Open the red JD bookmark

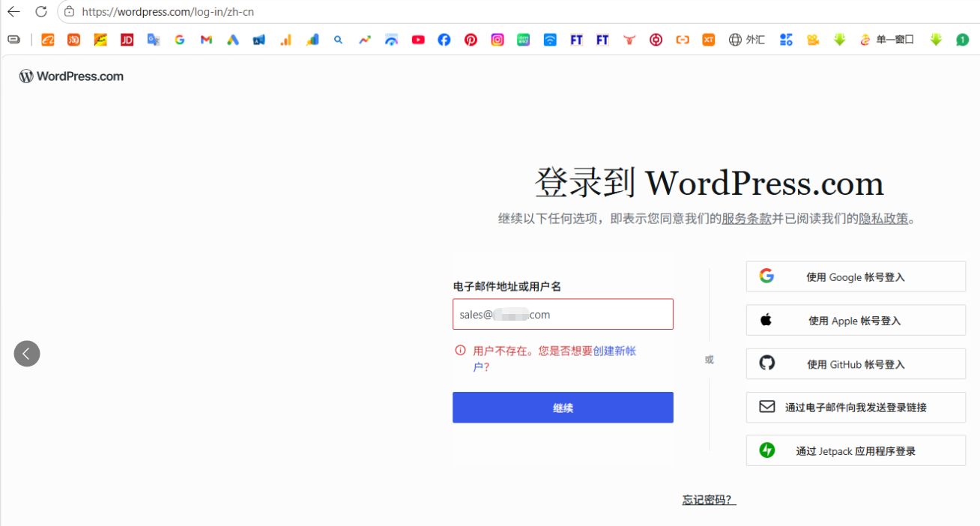127,40
